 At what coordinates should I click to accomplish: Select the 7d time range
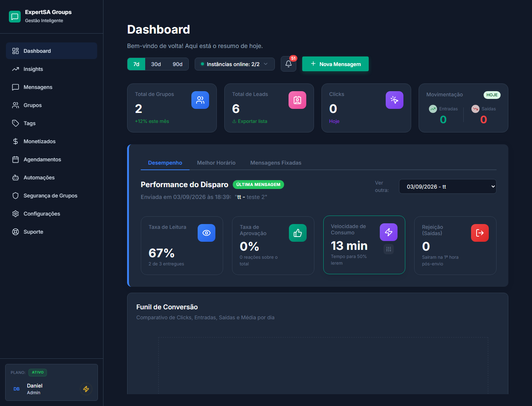click(136, 64)
